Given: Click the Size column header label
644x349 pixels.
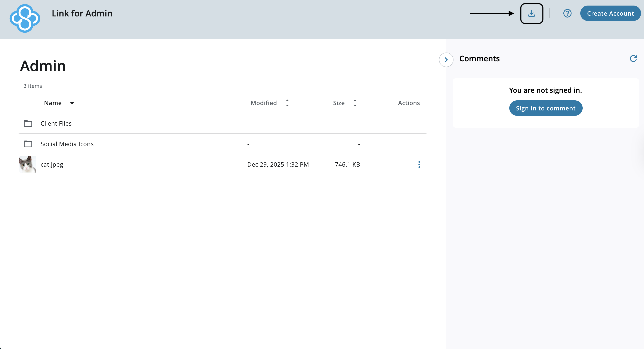Looking at the screenshot, I should 338,103.
